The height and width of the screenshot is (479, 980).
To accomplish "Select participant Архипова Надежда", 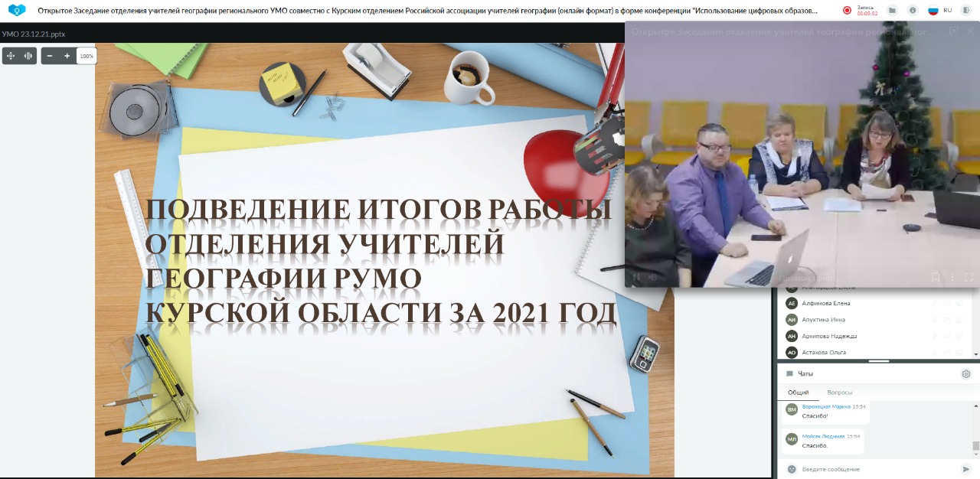I will [829, 336].
